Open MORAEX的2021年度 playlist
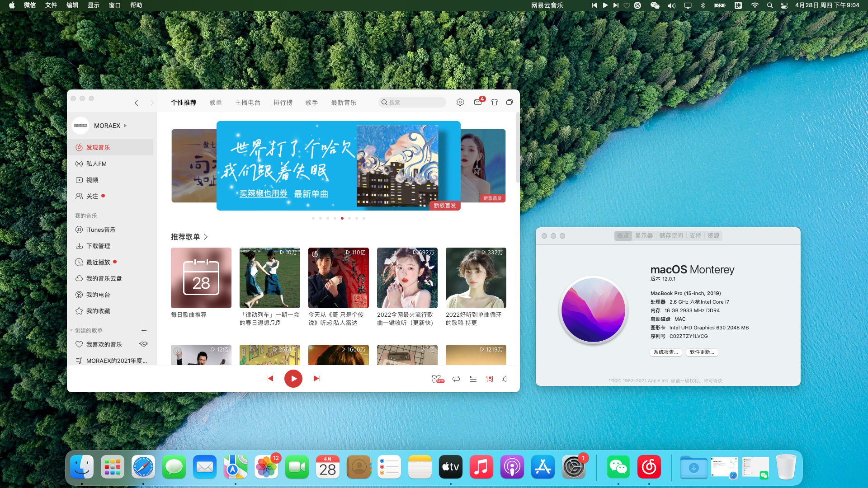Viewport: 868px width, 488px height. pyautogui.click(x=110, y=361)
